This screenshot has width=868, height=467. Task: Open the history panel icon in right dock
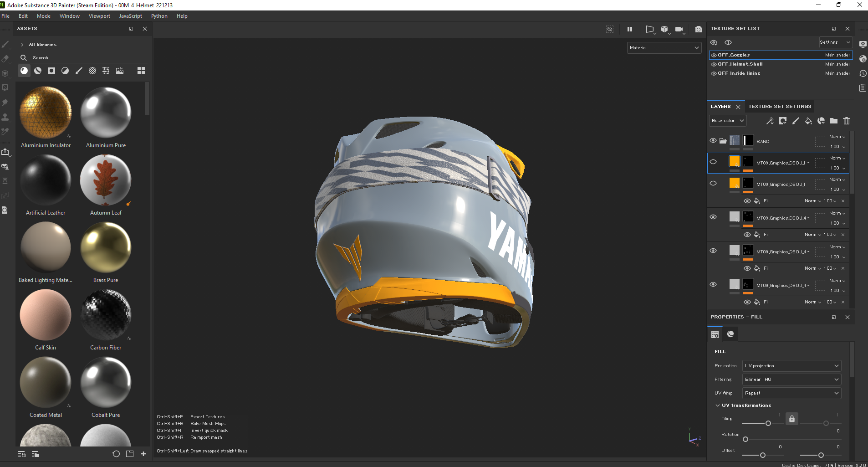(x=863, y=73)
